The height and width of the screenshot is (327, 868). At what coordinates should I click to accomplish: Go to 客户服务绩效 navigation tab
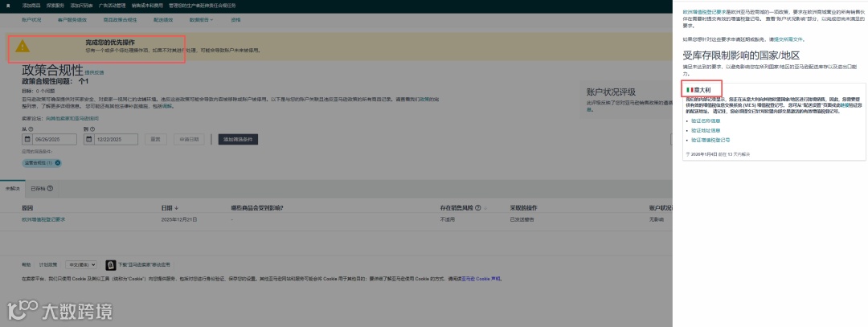(x=72, y=20)
